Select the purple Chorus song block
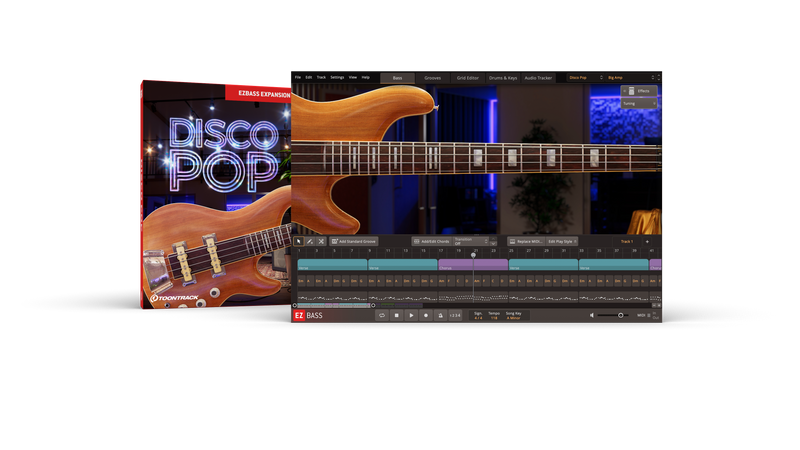Viewport: 800px width, 450px height. (x=473, y=264)
